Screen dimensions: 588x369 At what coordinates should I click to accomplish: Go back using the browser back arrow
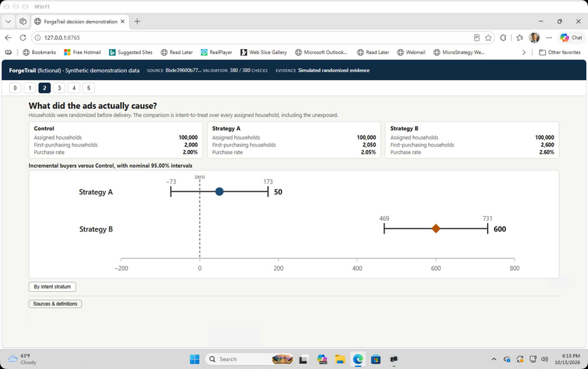(8, 38)
